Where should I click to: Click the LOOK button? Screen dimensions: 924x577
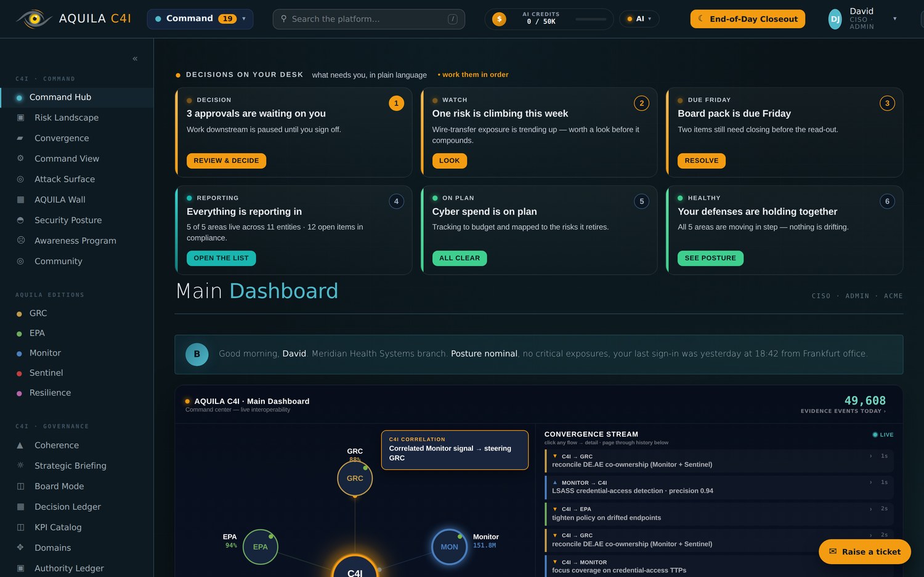tap(450, 161)
